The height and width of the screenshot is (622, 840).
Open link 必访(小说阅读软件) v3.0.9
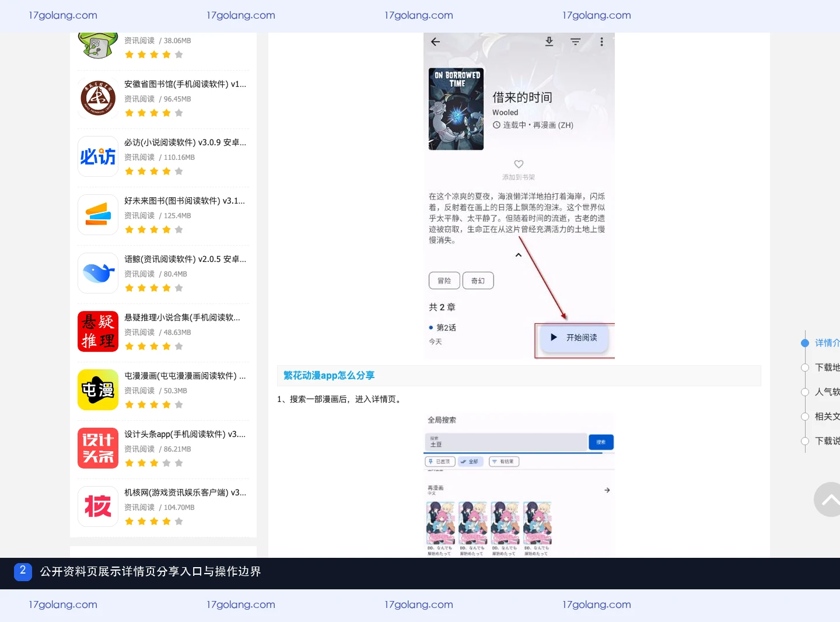pyautogui.click(x=185, y=142)
